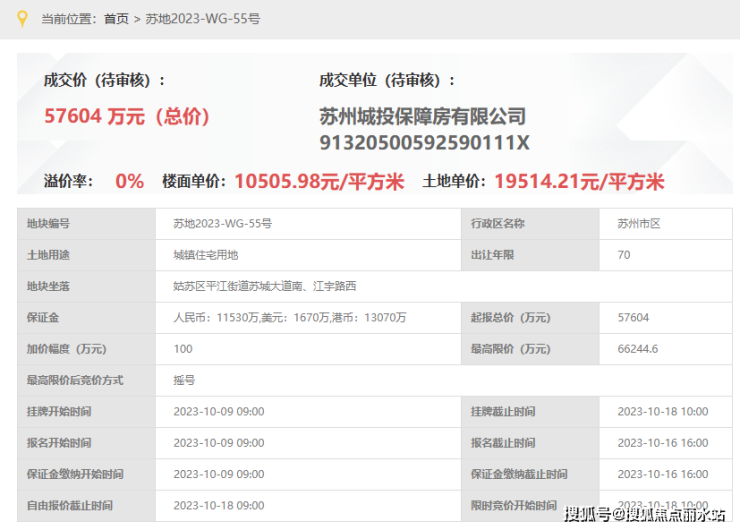Click the 报名截止时间 label
The image size is (740, 530).
pyautogui.click(x=503, y=443)
